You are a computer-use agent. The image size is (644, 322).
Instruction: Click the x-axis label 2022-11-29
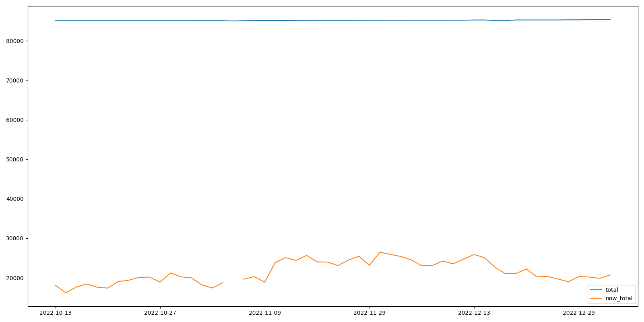[x=369, y=313]
